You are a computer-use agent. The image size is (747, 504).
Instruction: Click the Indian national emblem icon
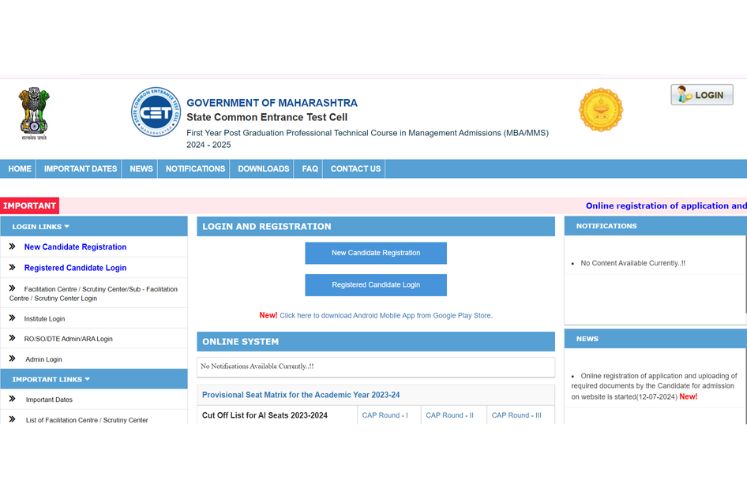pos(33,111)
